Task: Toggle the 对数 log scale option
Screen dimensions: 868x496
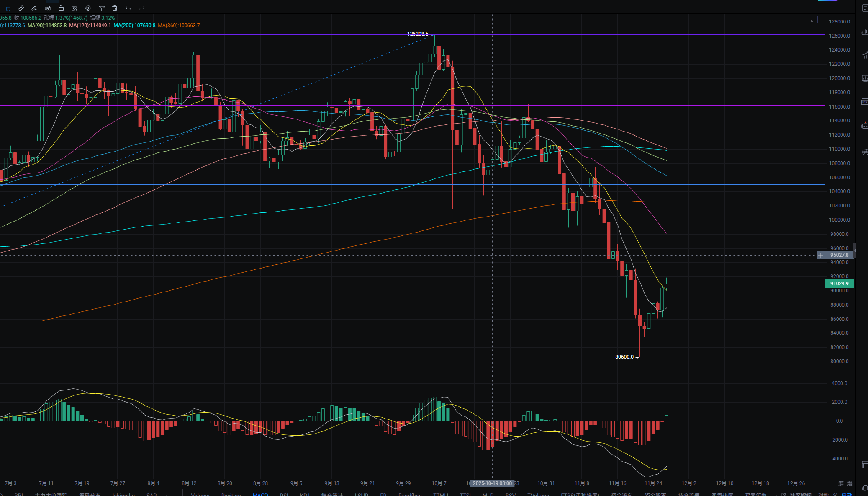Action: pyautogui.click(x=823, y=495)
